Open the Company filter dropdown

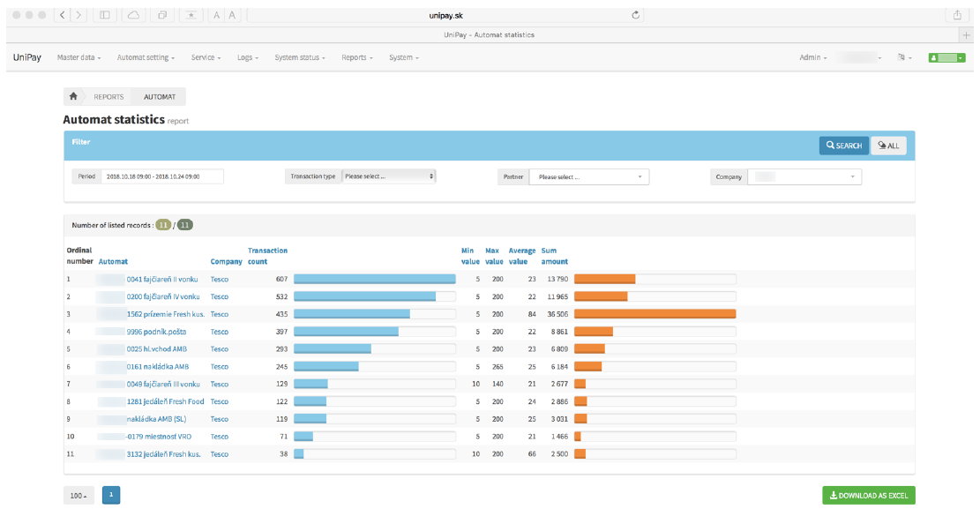(804, 176)
